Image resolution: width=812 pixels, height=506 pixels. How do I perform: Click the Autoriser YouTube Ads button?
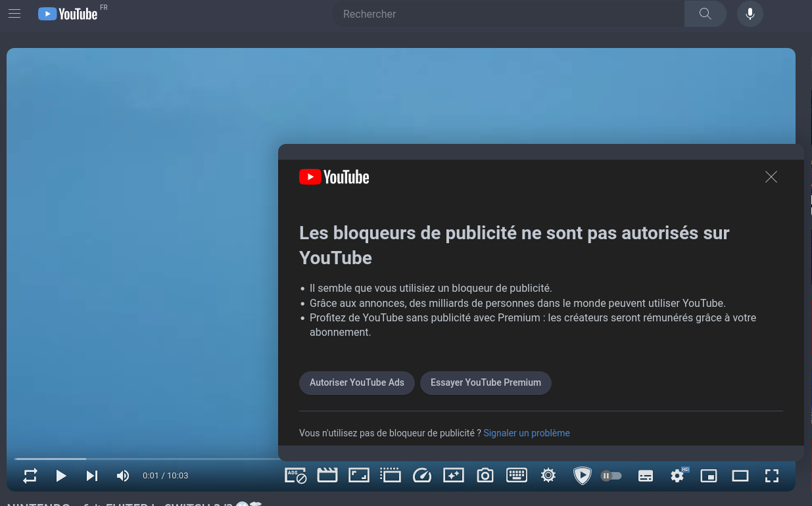coord(356,382)
